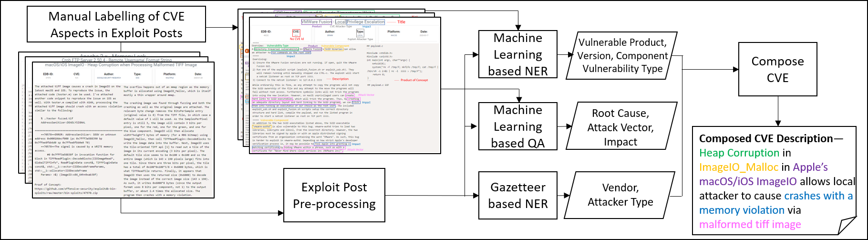Click the red 'Title' annotation label
Image resolution: width=868 pixels, height=240 pixels.
click(401, 22)
